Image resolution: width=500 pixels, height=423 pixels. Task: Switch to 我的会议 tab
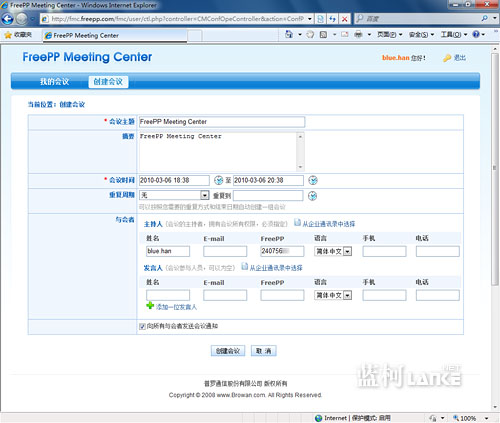[54, 81]
